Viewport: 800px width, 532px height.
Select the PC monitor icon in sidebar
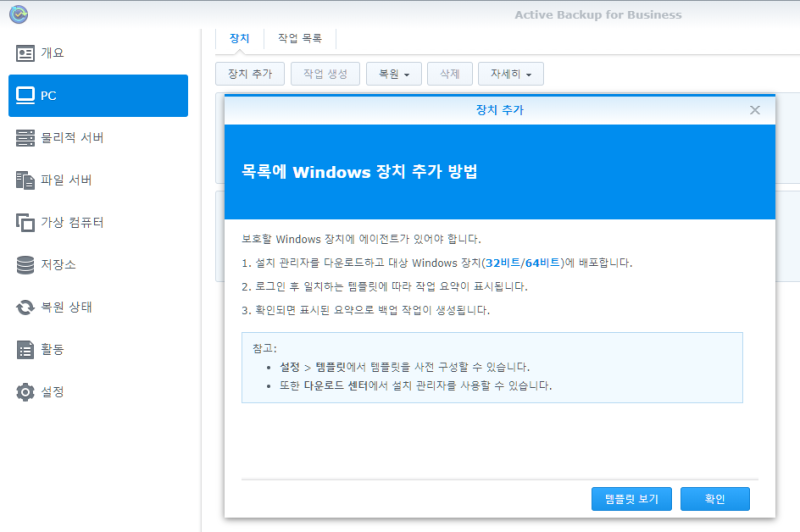click(25, 95)
